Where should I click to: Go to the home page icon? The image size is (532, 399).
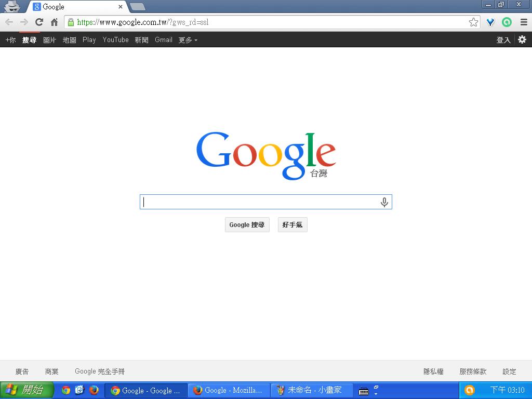point(54,22)
